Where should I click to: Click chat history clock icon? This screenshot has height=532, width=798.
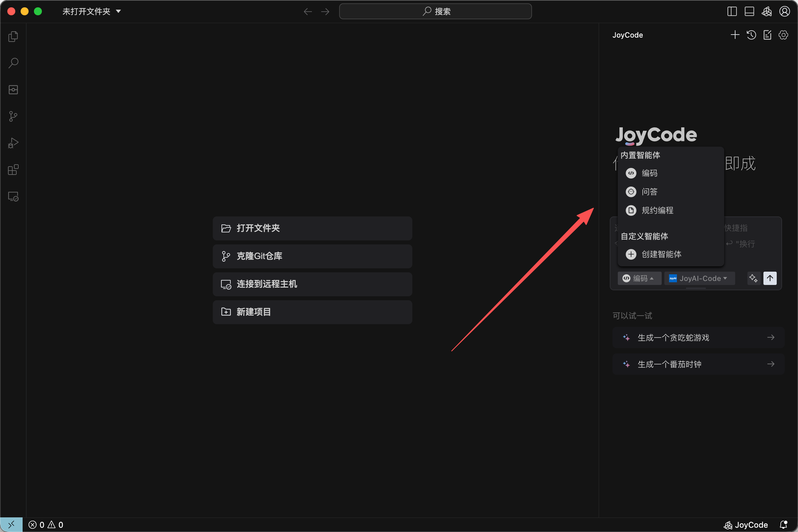pyautogui.click(x=751, y=35)
